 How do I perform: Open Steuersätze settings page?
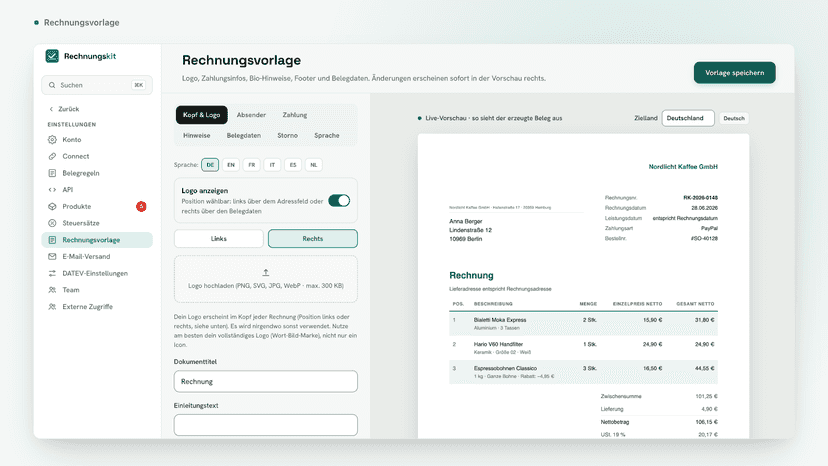click(97, 223)
